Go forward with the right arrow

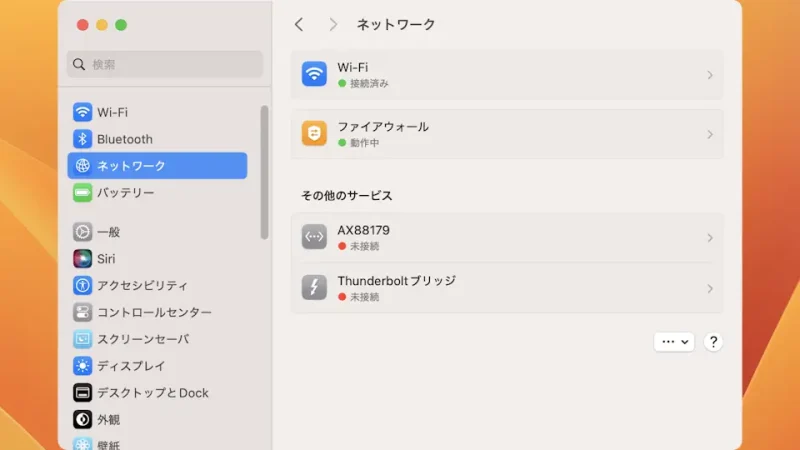(333, 24)
